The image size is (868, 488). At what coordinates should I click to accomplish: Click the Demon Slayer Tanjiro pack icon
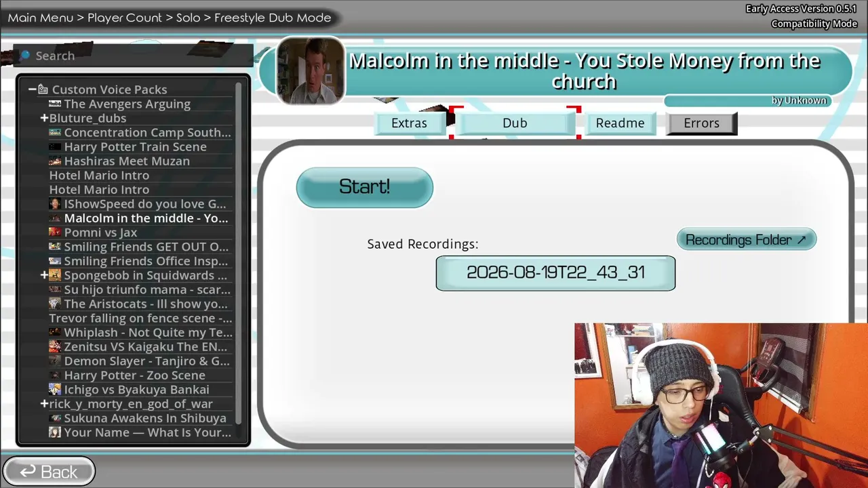coord(55,361)
